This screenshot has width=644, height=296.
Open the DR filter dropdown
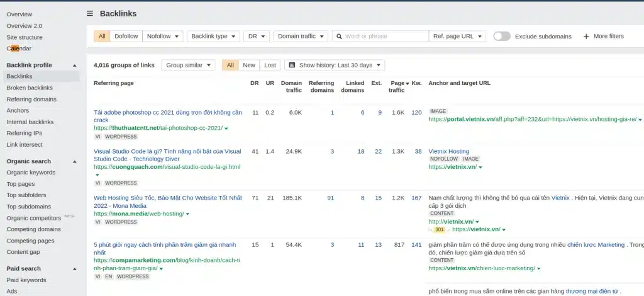point(257,36)
